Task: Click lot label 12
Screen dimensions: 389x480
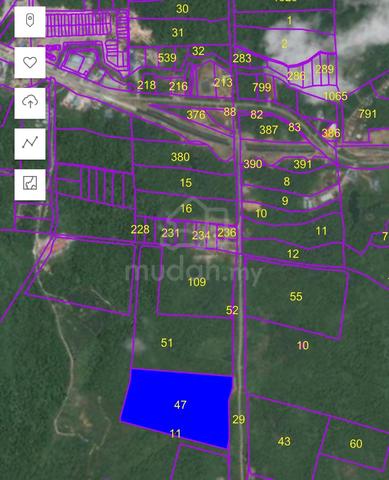Action: click(x=293, y=254)
